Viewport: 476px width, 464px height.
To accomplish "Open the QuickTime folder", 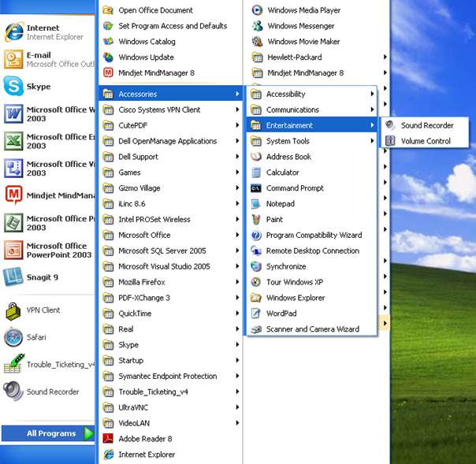I will pos(170,314).
